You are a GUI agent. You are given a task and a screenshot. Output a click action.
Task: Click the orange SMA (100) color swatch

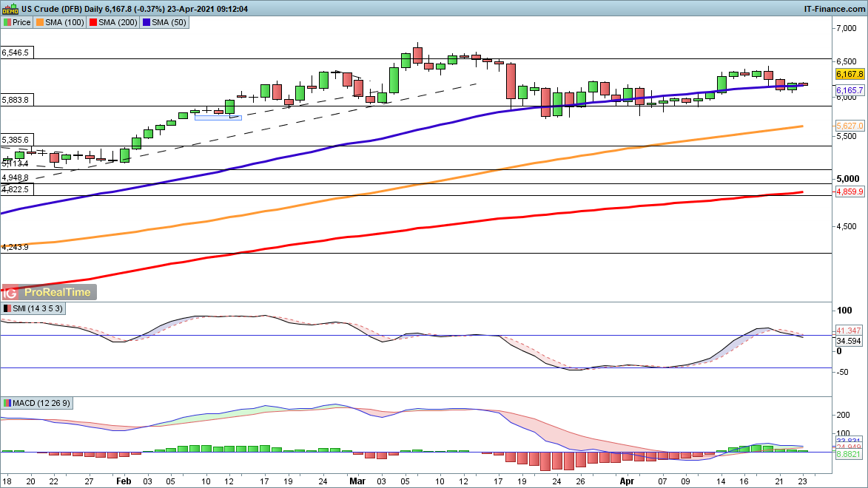pos(39,22)
